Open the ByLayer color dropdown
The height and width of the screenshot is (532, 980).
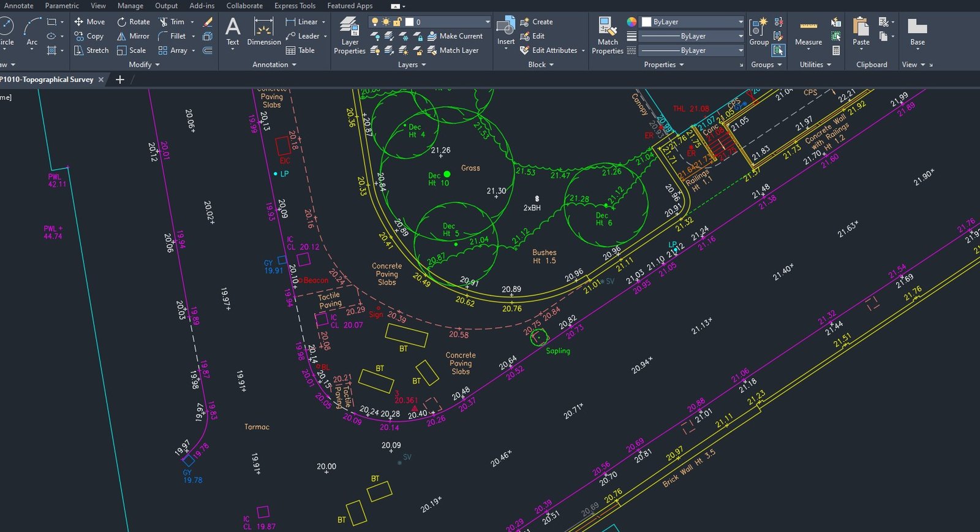pyautogui.click(x=692, y=22)
